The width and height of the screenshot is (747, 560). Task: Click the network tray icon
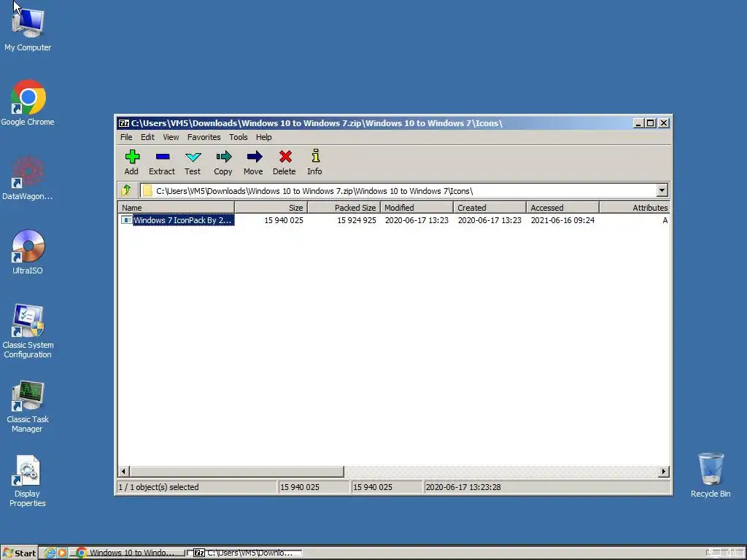(713, 553)
